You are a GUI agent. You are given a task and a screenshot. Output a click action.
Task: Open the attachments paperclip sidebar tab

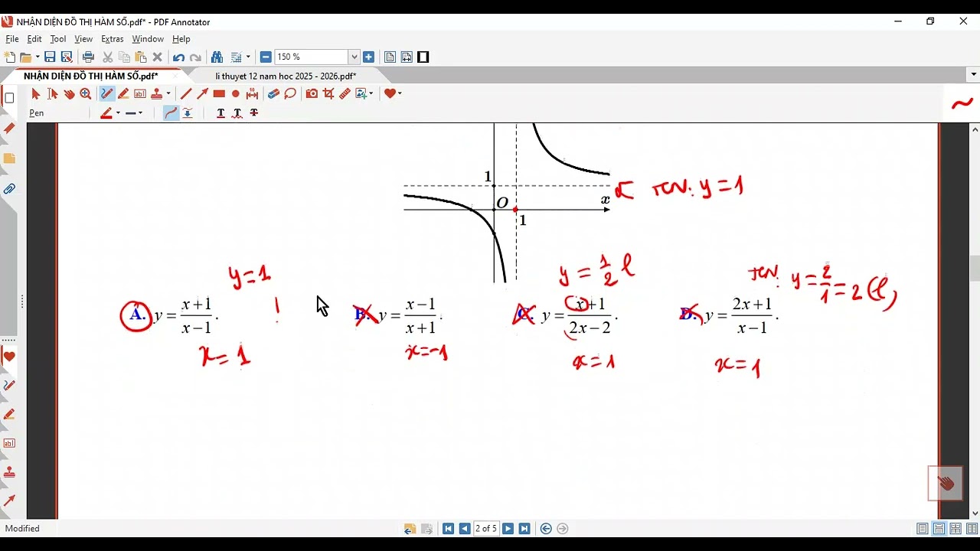(x=9, y=189)
